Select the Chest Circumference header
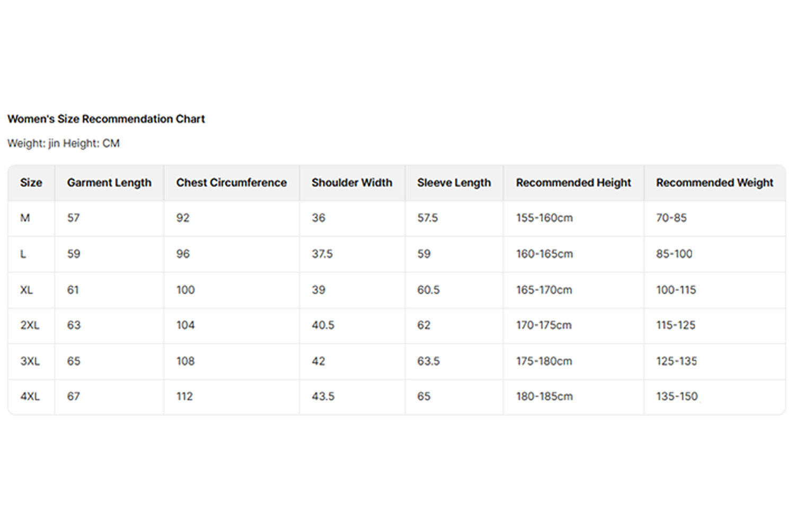795x532 pixels. point(231,183)
